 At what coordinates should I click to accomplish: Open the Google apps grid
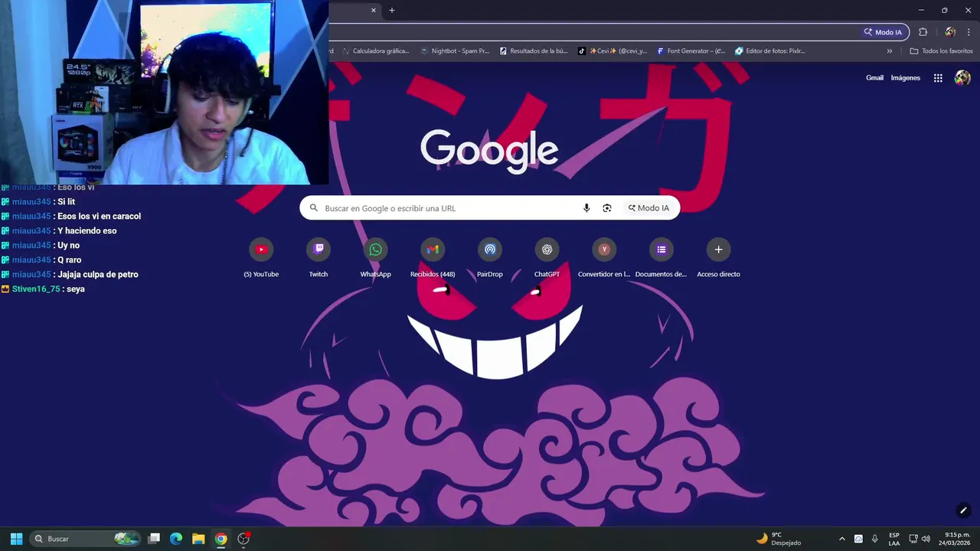[x=938, y=78]
